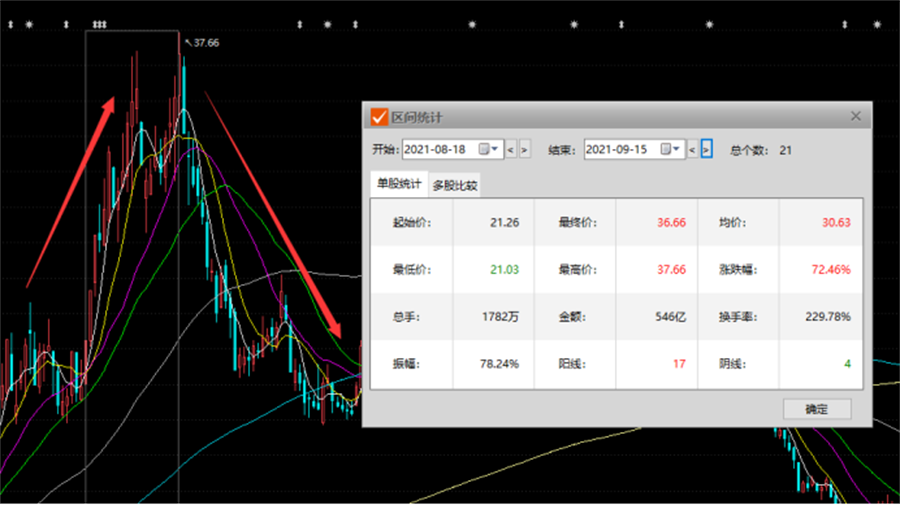Step the start date back one day
The width and height of the screenshot is (900, 505).
tap(510, 150)
